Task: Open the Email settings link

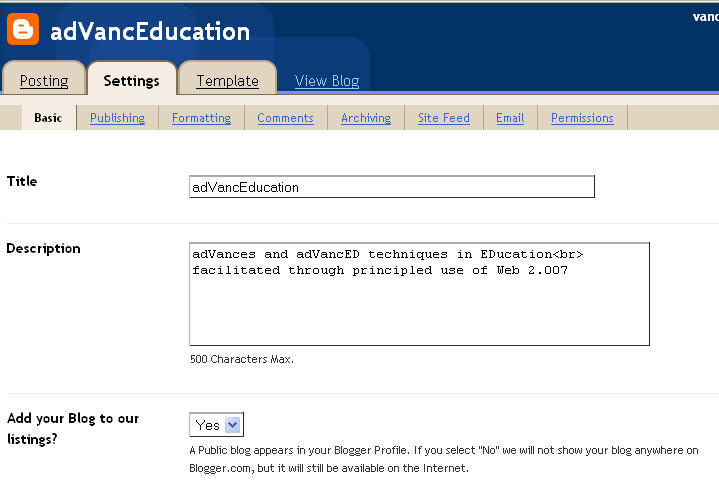Action: point(510,118)
